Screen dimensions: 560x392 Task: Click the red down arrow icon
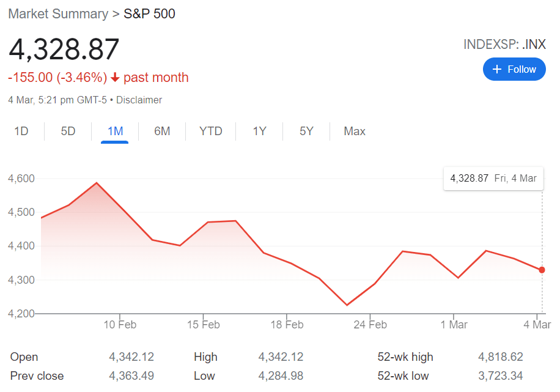(x=115, y=78)
